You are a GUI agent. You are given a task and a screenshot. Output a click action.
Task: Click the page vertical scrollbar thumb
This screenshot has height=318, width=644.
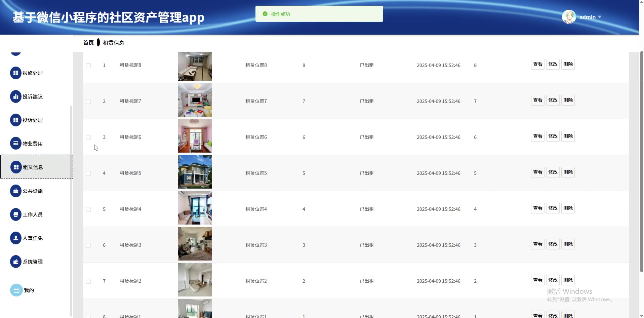point(642,161)
